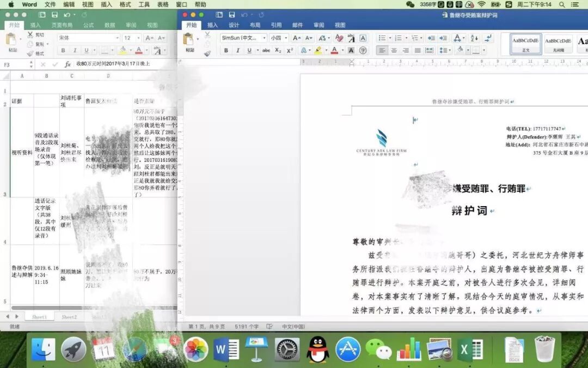This screenshot has height=368, width=588.
Task: Open Word numbered list dropdown arrow
Action: tap(406, 38)
